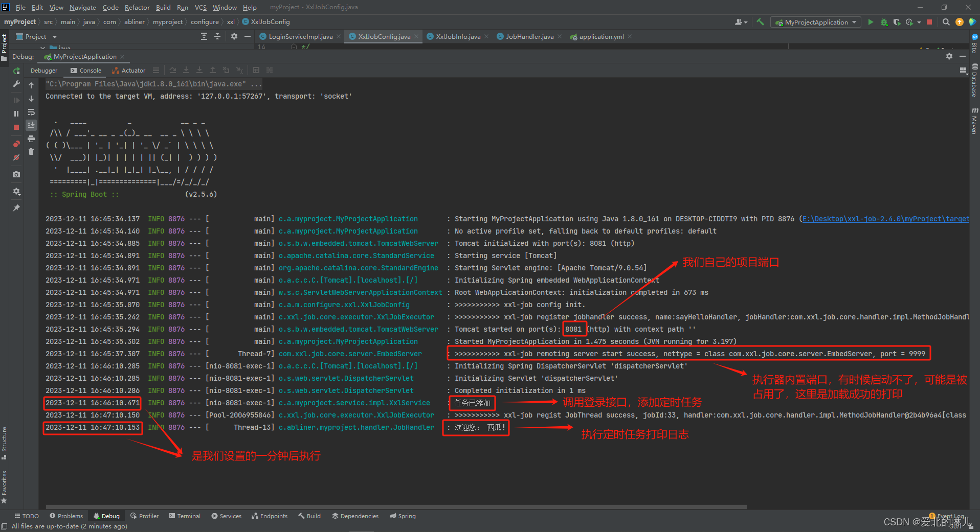
Task: Open the Terminal tool window
Action: tap(185, 516)
